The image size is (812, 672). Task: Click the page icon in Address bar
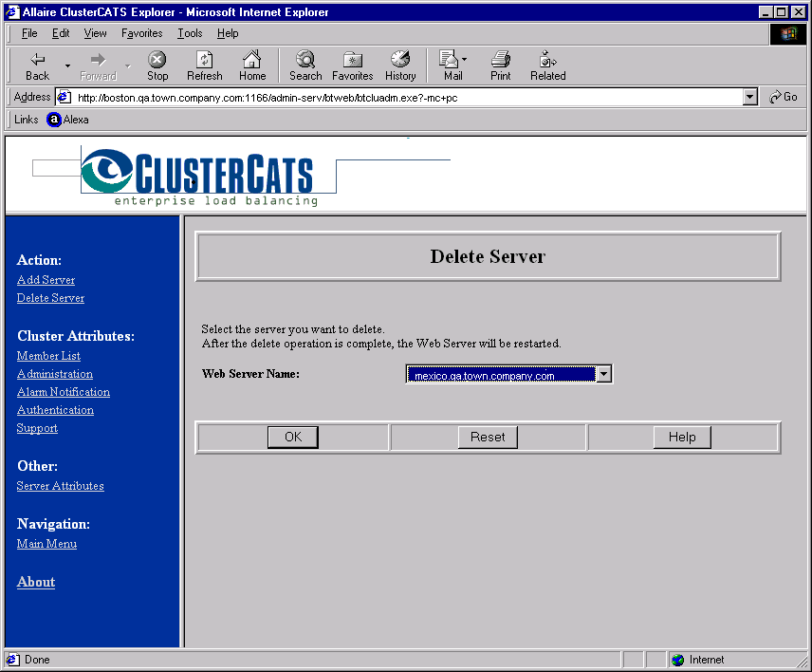coord(65,97)
